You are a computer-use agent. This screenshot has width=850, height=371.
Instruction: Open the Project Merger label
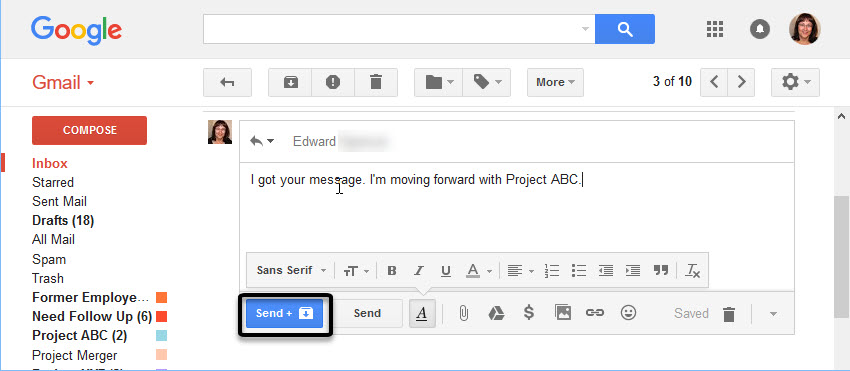[x=74, y=356]
